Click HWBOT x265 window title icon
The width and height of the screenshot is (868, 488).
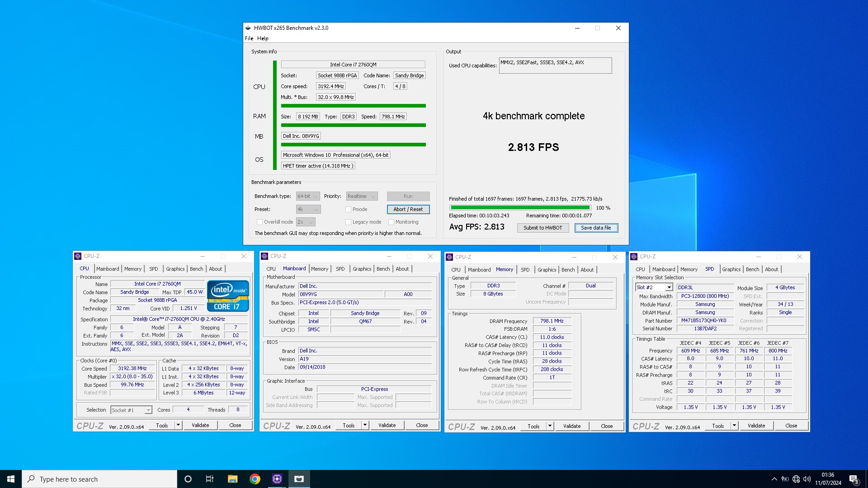(x=248, y=28)
